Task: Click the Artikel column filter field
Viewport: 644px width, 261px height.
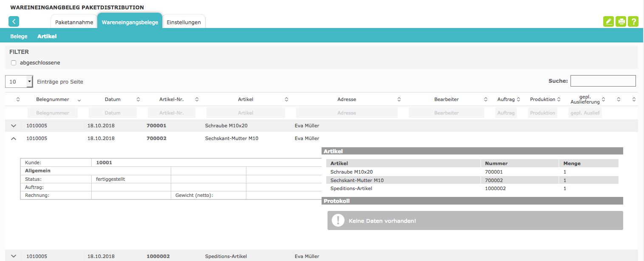Action: click(x=245, y=113)
